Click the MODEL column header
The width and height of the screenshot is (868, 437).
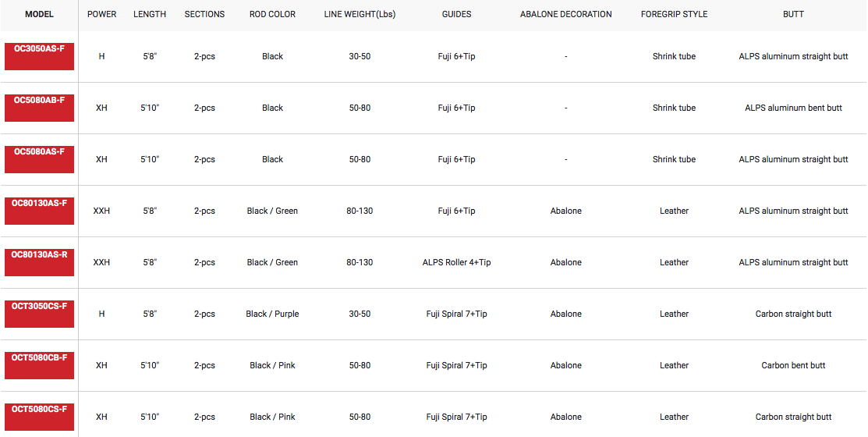39,14
